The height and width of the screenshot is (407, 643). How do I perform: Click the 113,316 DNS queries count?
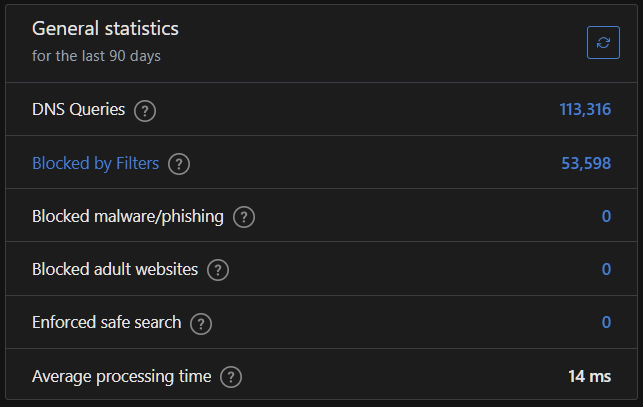(x=585, y=110)
